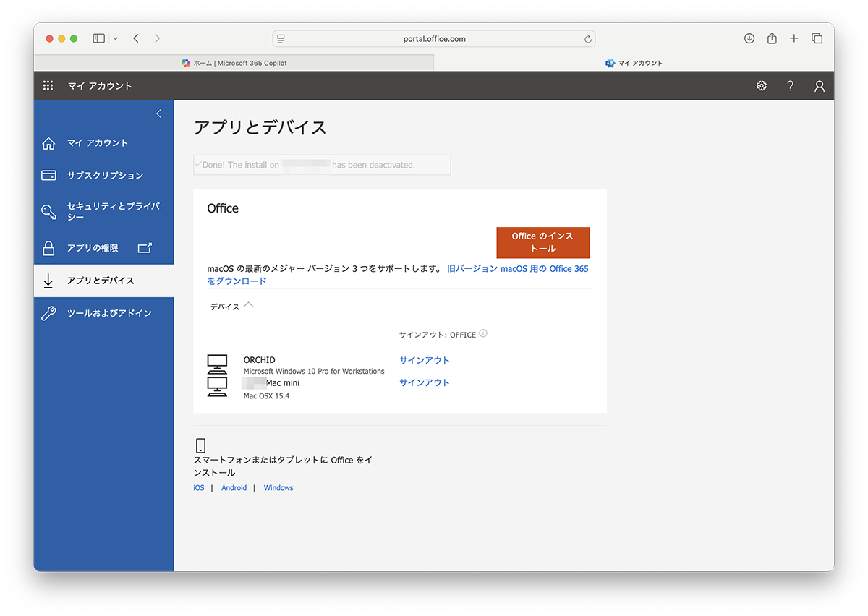Image resolution: width=868 pixels, height=616 pixels.
Task: Open settings via the gear icon
Action: tap(761, 86)
